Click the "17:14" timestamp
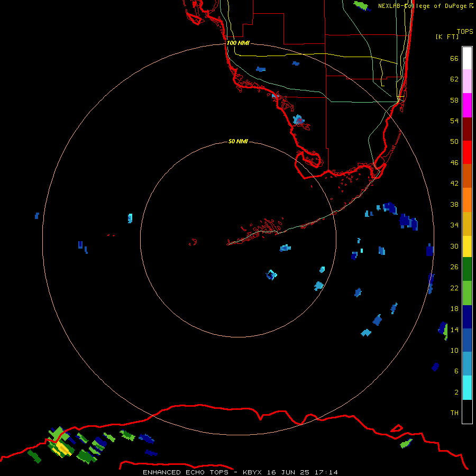The width and height of the screenshot is (476, 476). pyautogui.click(x=326, y=472)
